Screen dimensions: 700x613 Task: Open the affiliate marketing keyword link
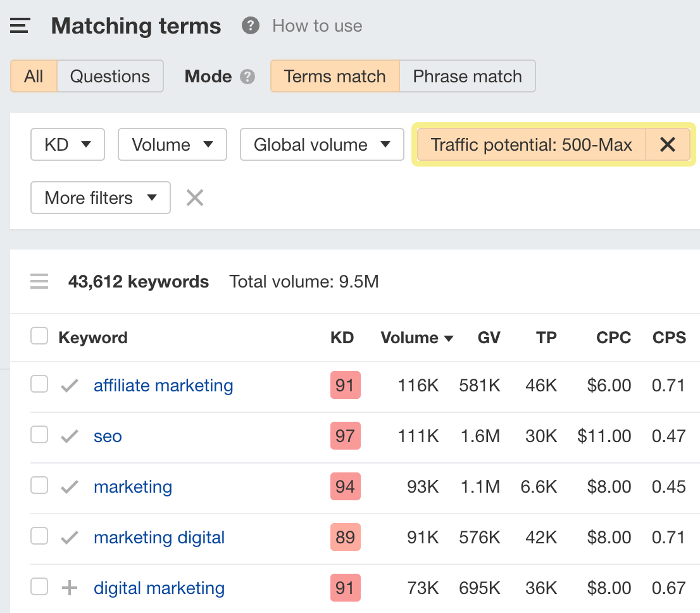tap(163, 385)
